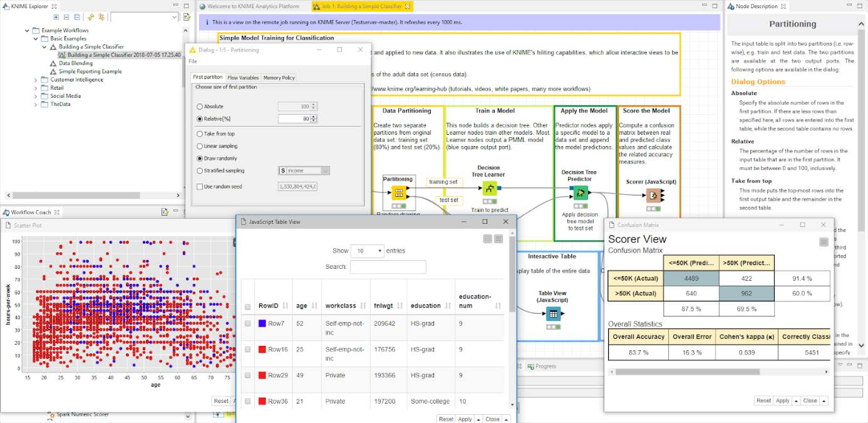The image size is (868, 423).
Task: Select the Scorer (JavaScript) node icon
Action: 653,196
